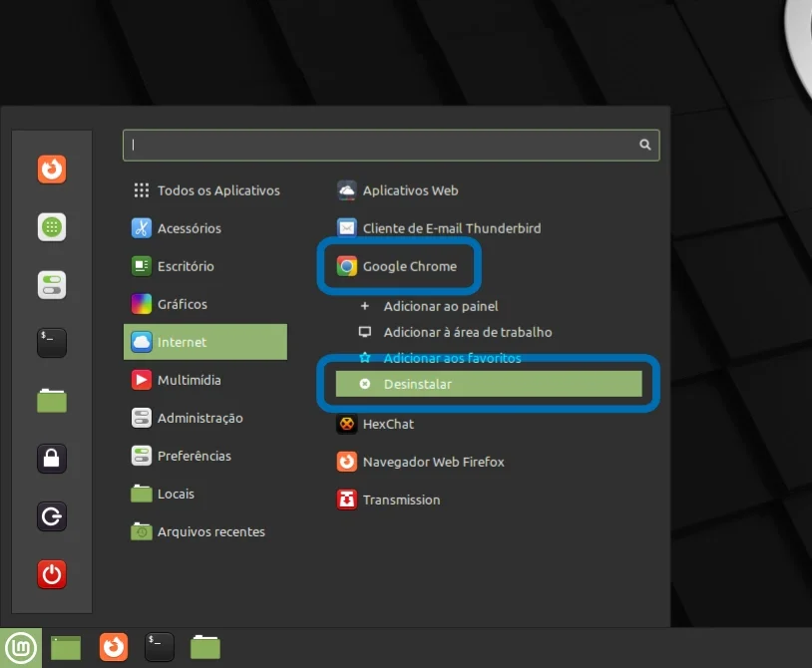This screenshot has height=668, width=812.
Task: Open Firefox from the bottom panel
Action: tap(114, 647)
